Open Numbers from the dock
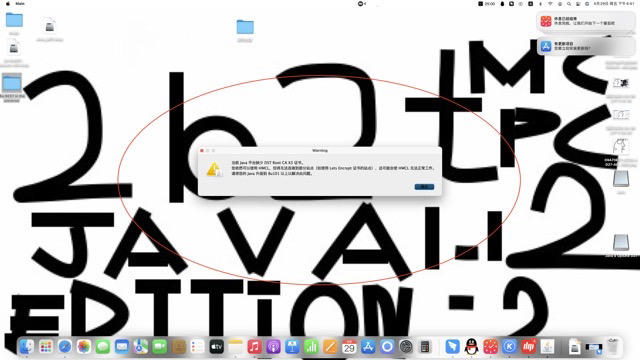This screenshot has height=360, width=640. tap(311, 347)
